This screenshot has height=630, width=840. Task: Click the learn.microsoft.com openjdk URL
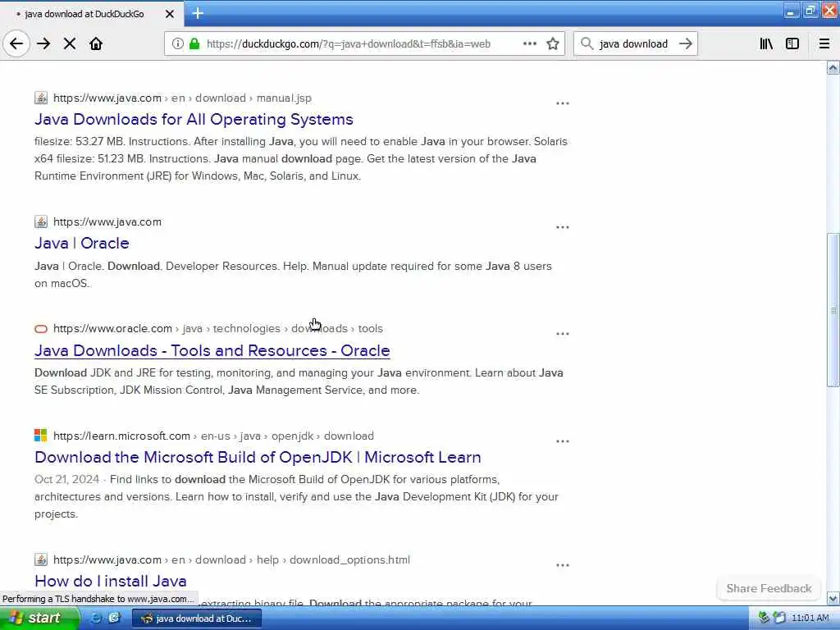213,436
